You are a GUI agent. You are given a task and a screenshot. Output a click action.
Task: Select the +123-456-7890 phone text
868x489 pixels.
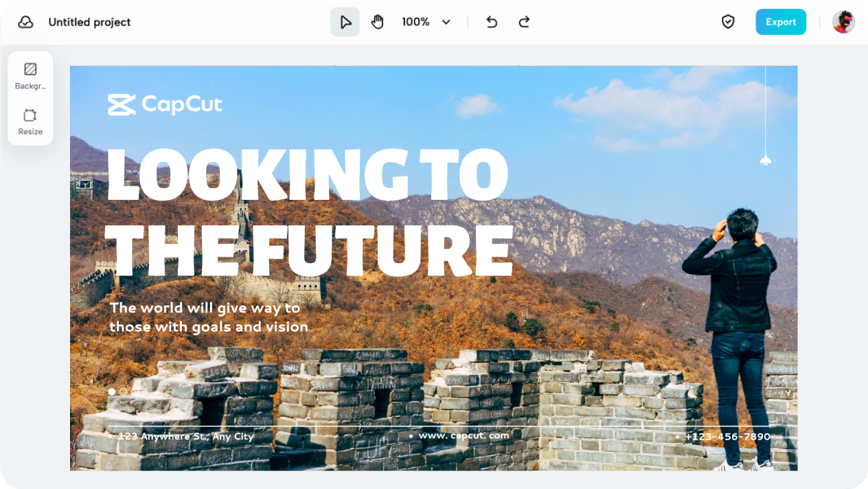tap(727, 437)
